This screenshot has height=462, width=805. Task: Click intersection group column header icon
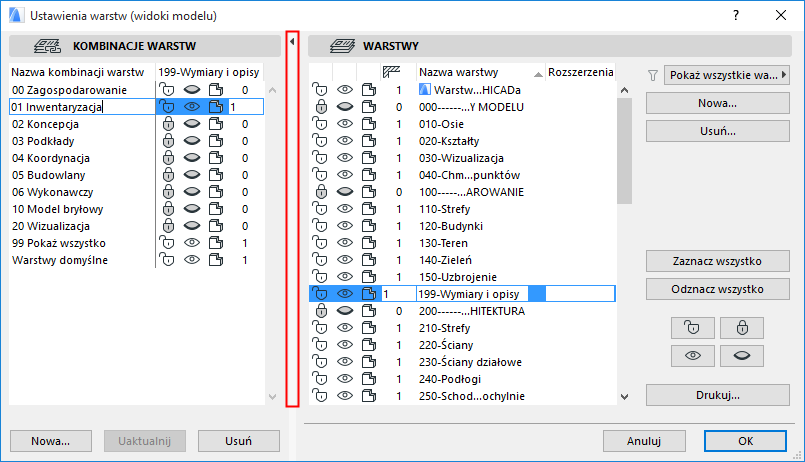tap(392, 72)
